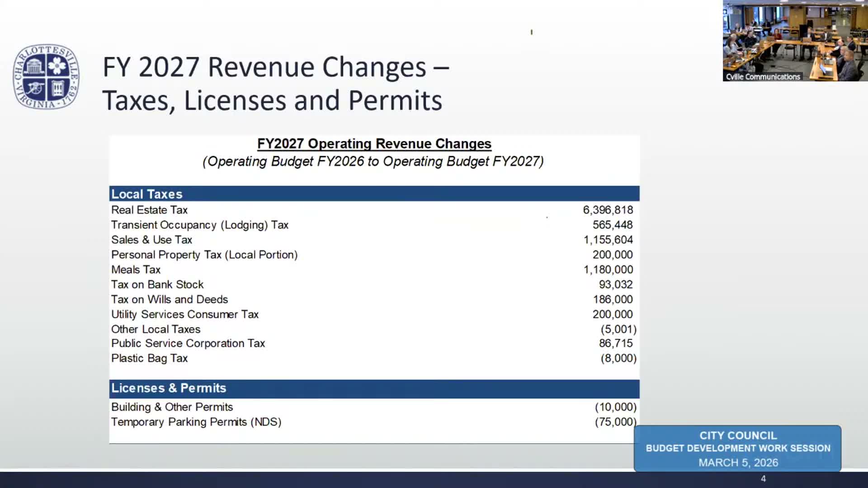Click the Real Estate Tax row label
The width and height of the screenshot is (868, 488).
[149, 210]
